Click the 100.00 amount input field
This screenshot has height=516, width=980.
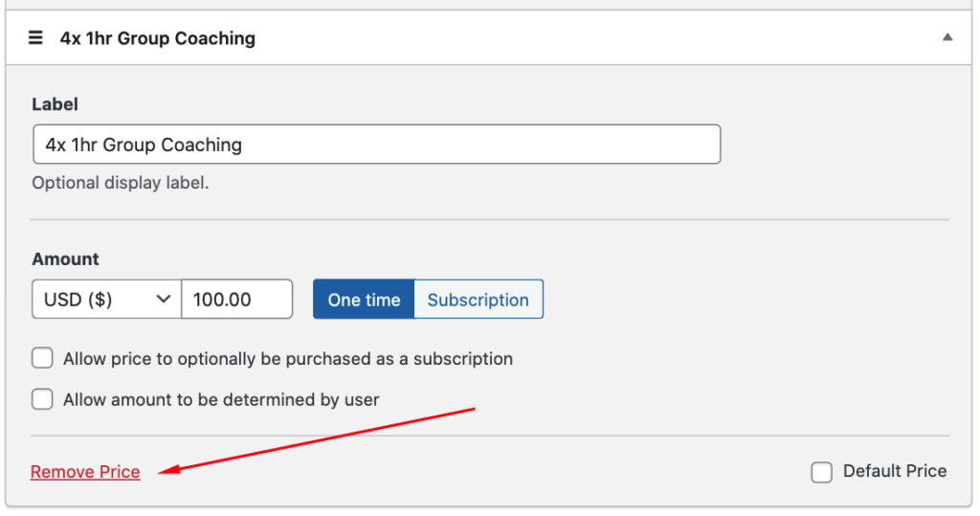coord(236,300)
